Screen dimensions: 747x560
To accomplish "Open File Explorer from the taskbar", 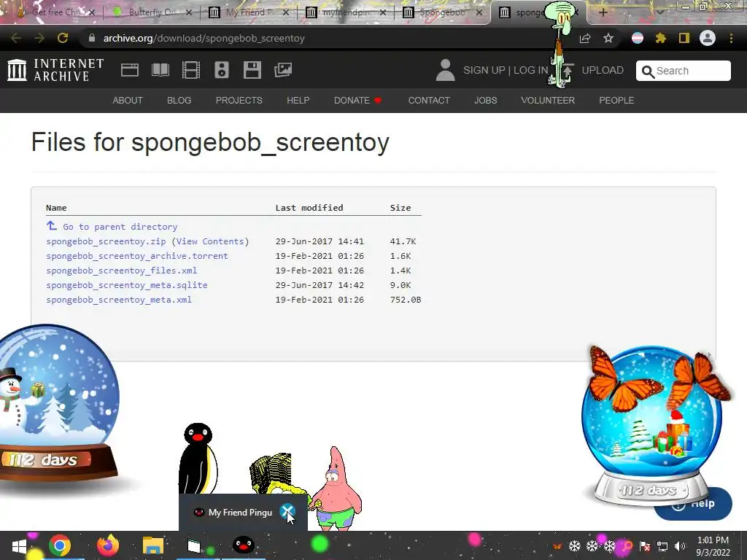I will (x=153, y=545).
